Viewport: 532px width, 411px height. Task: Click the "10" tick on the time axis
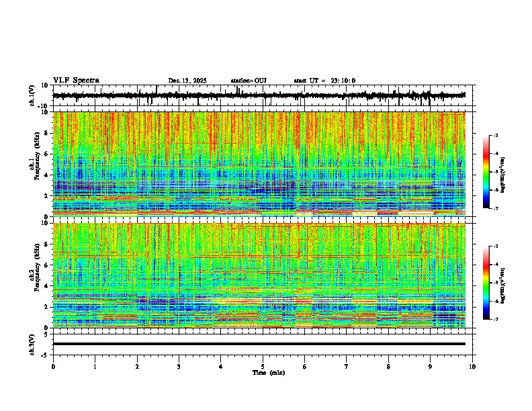(472, 367)
